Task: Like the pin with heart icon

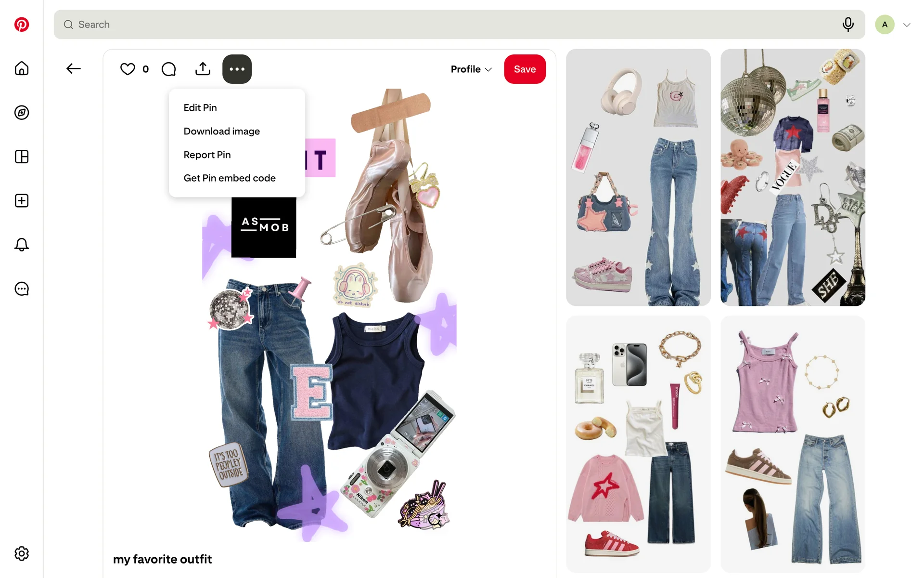Action: click(128, 69)
